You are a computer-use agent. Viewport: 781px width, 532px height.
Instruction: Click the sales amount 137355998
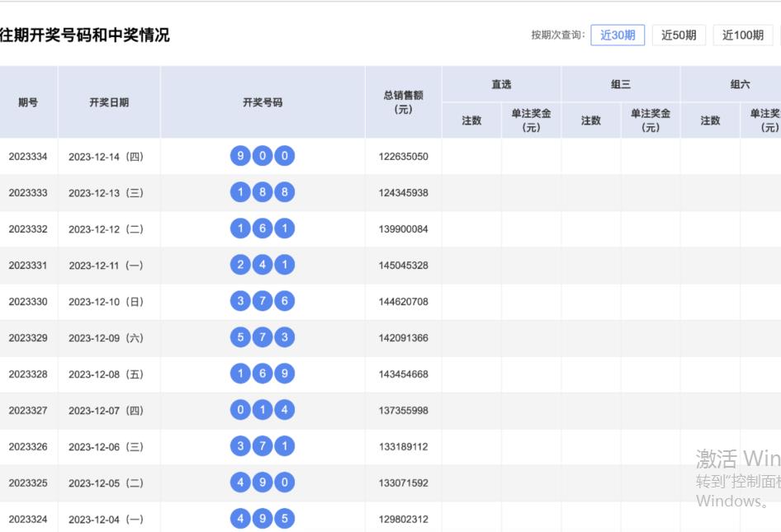pyautogui.click(x=404, y=411)
